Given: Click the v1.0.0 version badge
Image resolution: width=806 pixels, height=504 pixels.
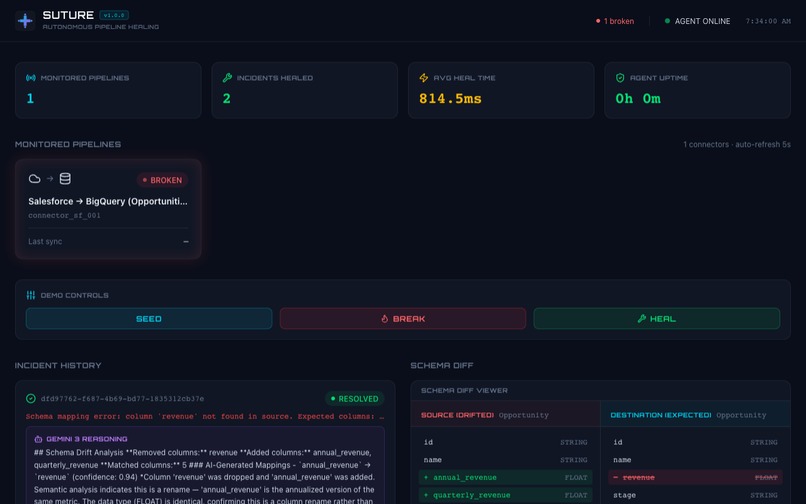Looking at the screenshot, I should 114,15.
